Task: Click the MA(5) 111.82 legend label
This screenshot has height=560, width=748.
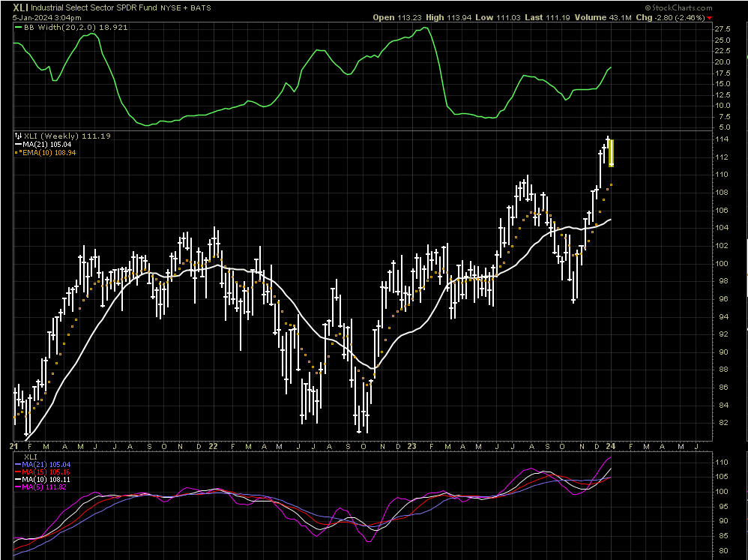Action: [x=44, y=487]
